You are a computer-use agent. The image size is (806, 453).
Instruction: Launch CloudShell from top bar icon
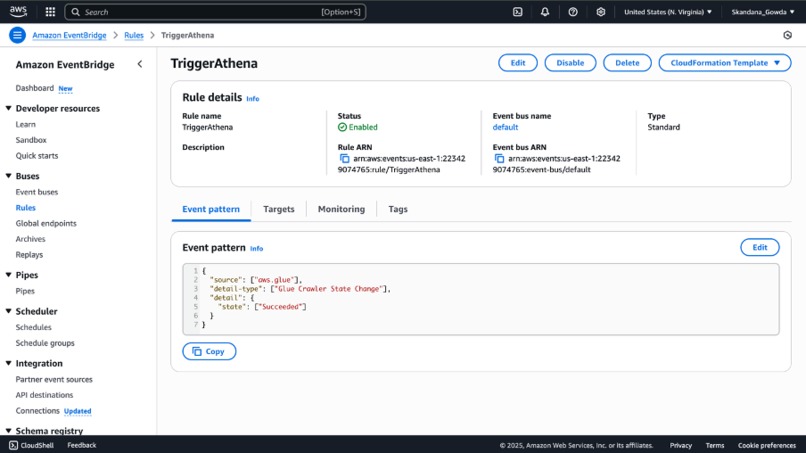point(518,12)
